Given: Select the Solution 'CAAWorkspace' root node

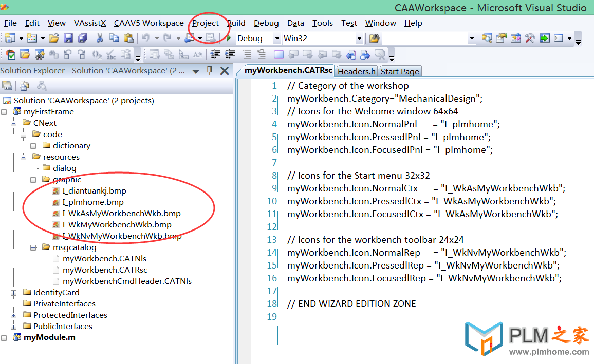Looking at the screenshot, I should click(84, 101).
